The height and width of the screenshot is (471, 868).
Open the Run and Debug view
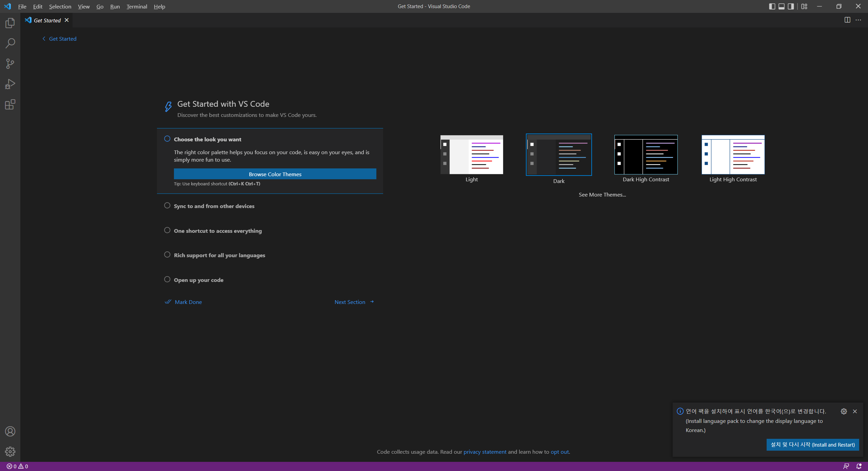[x=10, y=84]
